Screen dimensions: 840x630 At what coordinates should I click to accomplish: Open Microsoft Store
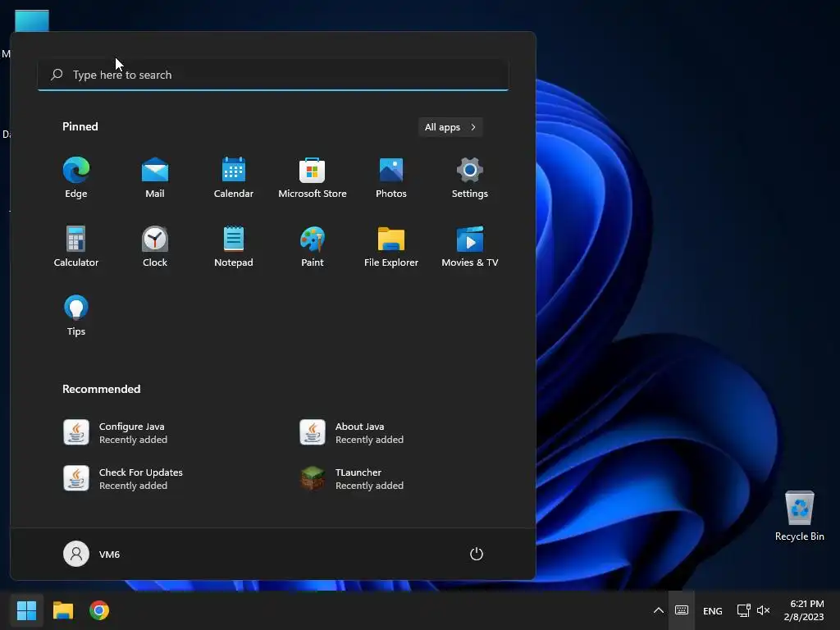pos(313,178)
